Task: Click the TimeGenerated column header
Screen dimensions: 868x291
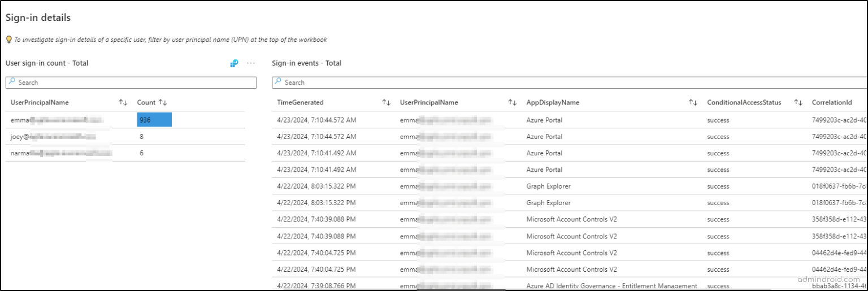Action: (x=300, y=102)
